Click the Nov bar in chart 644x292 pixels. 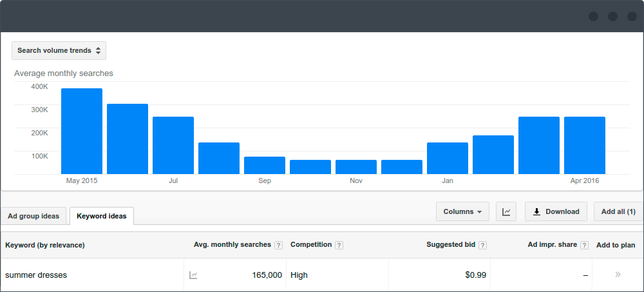[356, 167]
